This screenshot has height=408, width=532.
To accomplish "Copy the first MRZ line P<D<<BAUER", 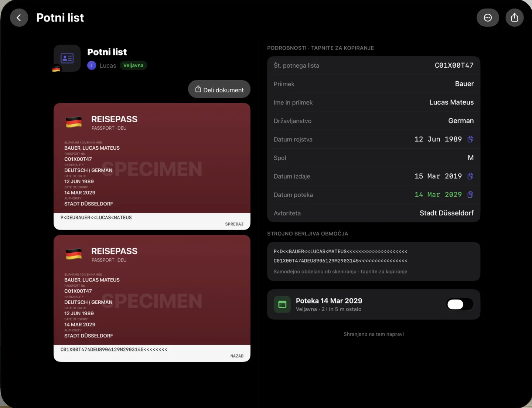I will click(340, 252).
